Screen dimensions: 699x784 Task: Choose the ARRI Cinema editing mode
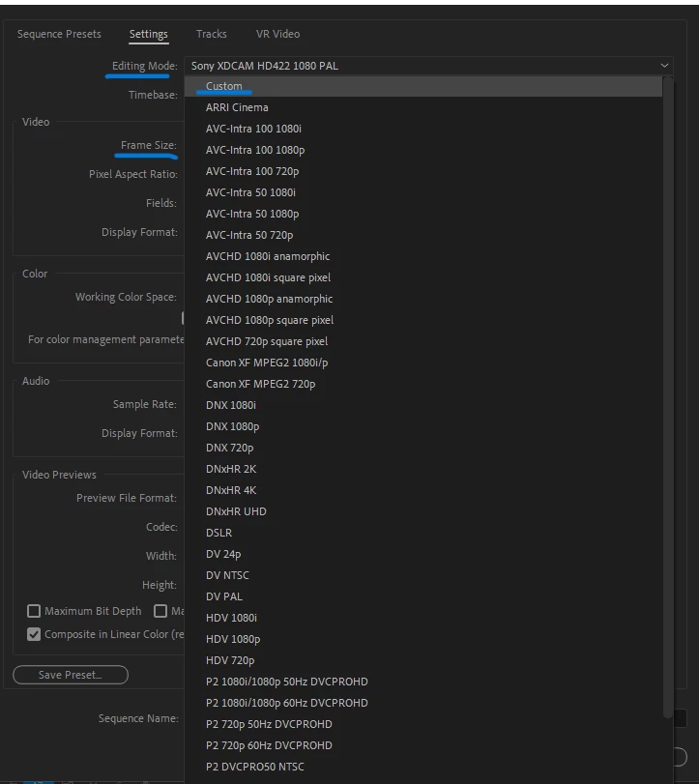pyautogui.click(x=423, y=107)
